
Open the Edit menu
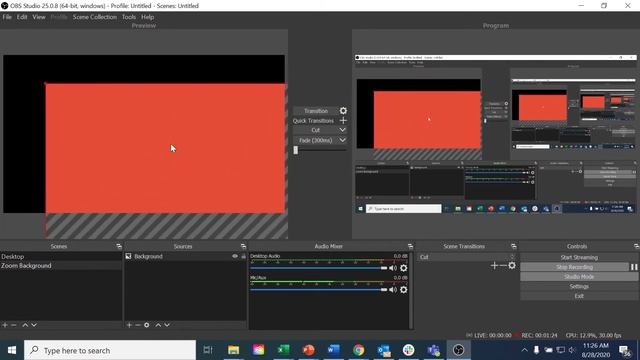click(x=22, y=17)
